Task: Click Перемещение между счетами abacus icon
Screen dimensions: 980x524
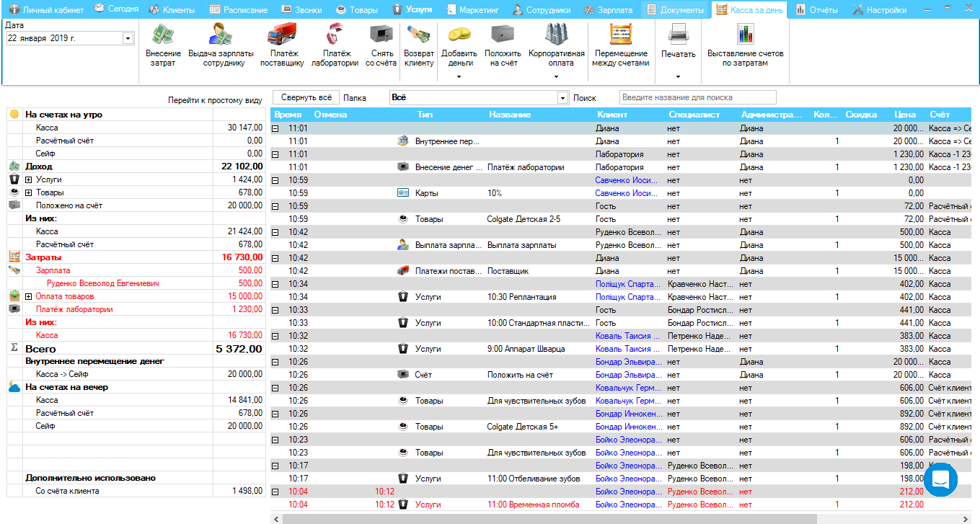Action: coord(621,35)
